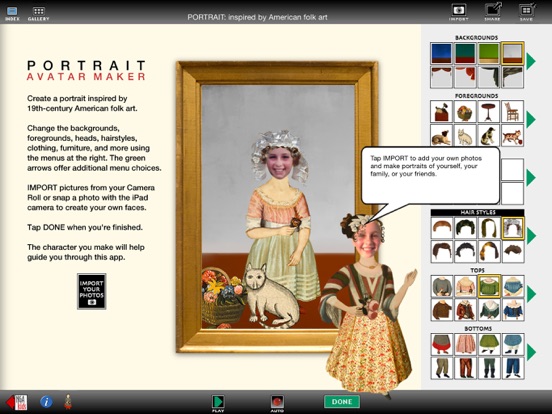
Task: Select the gray background with rust floor
Action: pyautogui.click(x=513, y=53)
